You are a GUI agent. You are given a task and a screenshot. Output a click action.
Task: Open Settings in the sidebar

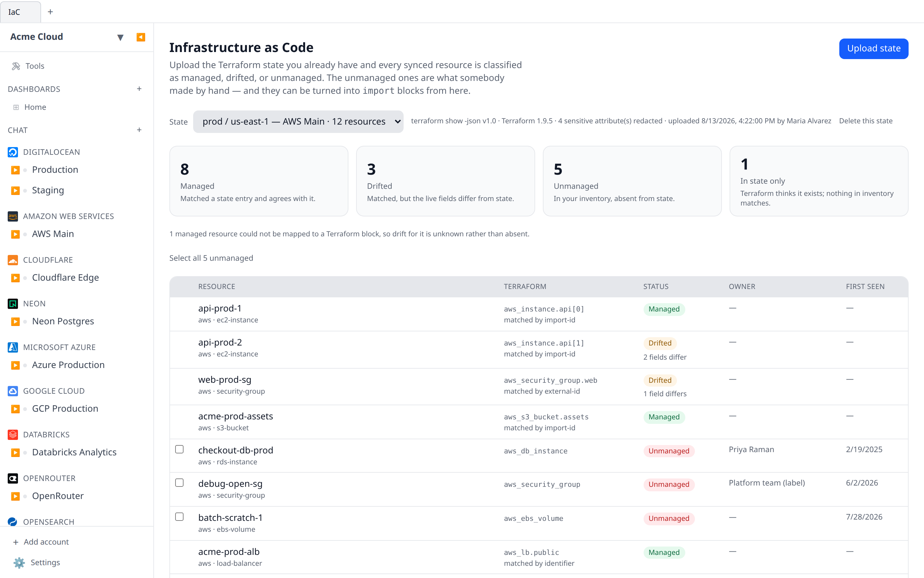click(x=45, y=563)
